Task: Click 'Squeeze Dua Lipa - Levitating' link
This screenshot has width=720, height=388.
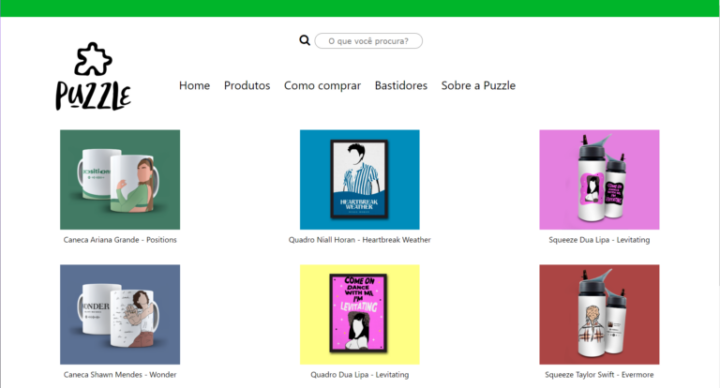Action: (x=599, y=240)
